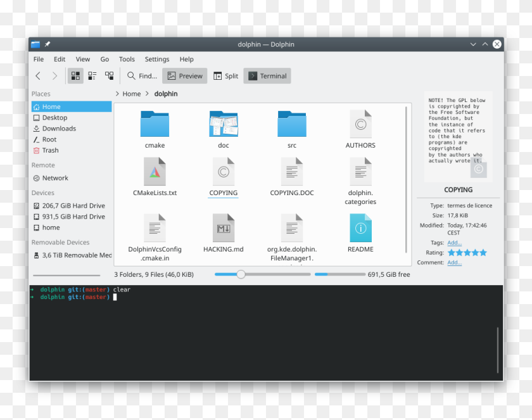Open the View menu
532x420 pixels.
click(83, 59)
